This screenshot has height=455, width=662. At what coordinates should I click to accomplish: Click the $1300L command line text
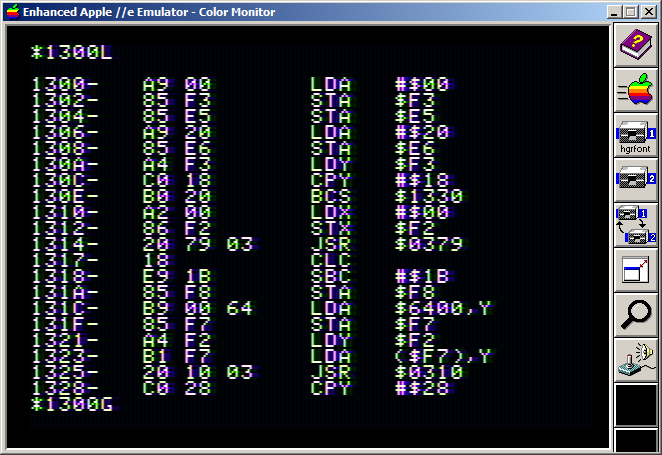point(71,52)
